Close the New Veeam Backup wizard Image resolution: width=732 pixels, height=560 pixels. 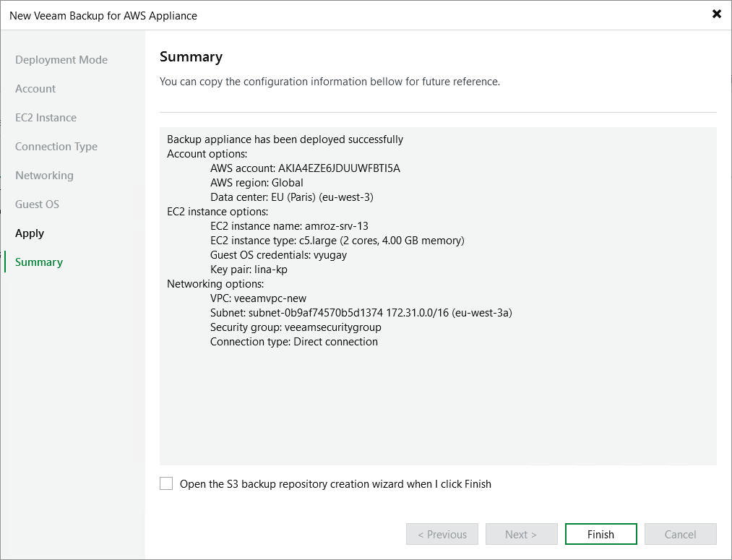click(x=716, y=14)
